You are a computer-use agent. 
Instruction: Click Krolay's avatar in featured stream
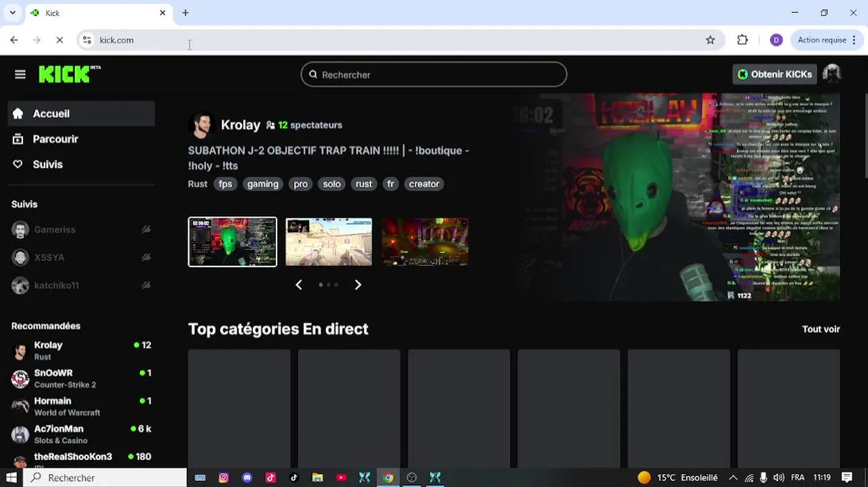click(x=201, y=125)
